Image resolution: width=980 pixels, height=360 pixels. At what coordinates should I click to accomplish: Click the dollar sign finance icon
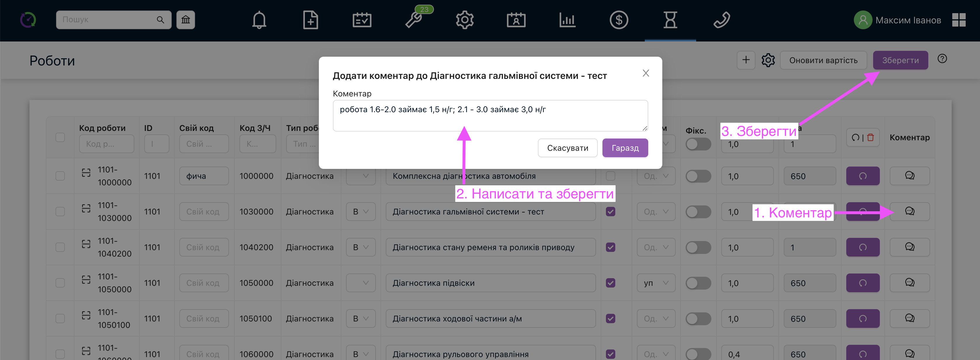pyautogui.click(x=618, y=20)
